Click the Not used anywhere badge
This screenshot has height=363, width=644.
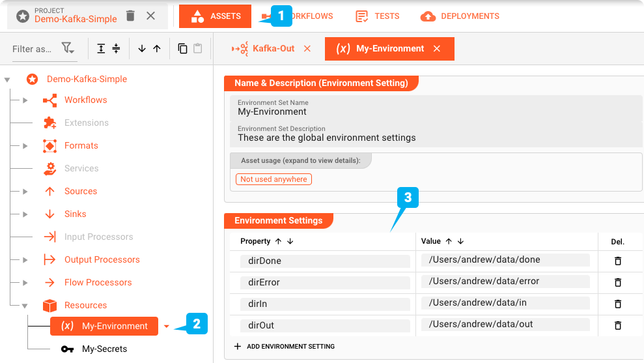pos(273,179)
